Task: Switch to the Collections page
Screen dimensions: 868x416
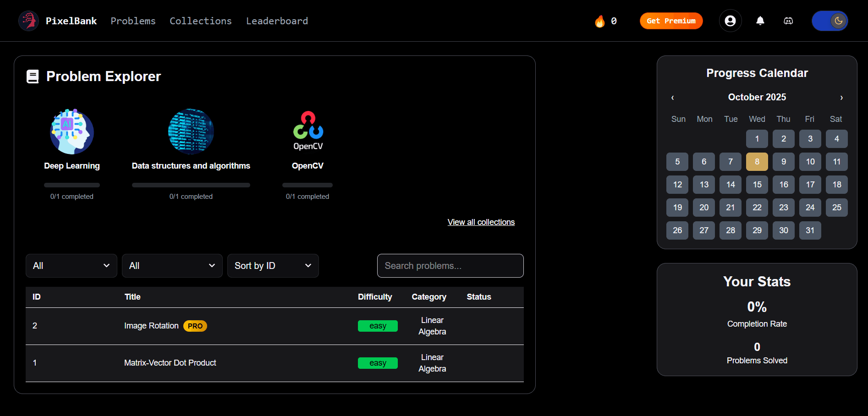Action: [x=201, y=21]
